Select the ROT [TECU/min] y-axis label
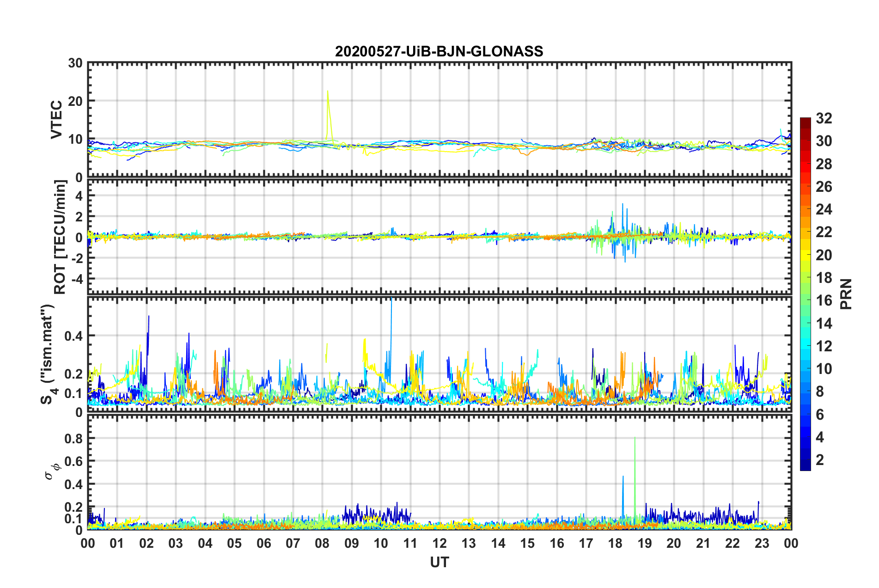The height and width of the screenshot is (588, 879). pyautogui.click(x=60, y=237)
